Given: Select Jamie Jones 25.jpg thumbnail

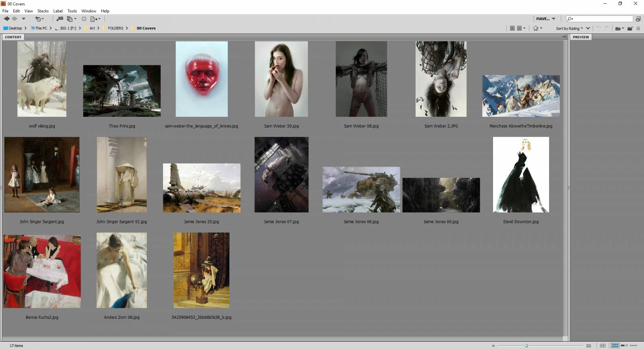Looking at the screenshot, I should tap(202, 188).
